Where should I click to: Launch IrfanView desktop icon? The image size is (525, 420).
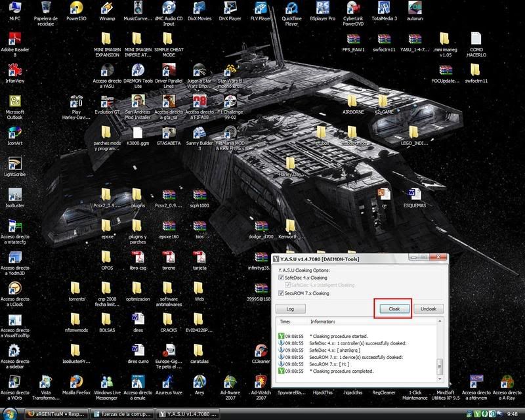[14, 73]
